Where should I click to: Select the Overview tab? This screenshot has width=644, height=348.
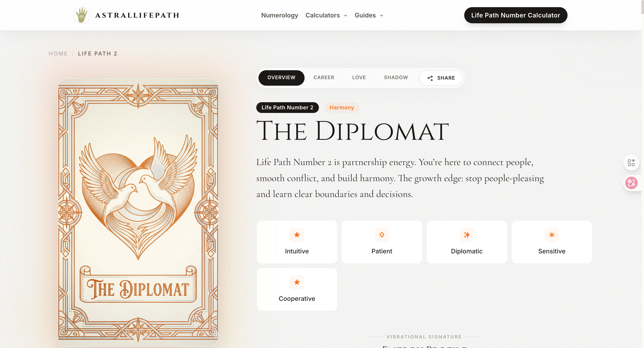[x=281, y=78]
